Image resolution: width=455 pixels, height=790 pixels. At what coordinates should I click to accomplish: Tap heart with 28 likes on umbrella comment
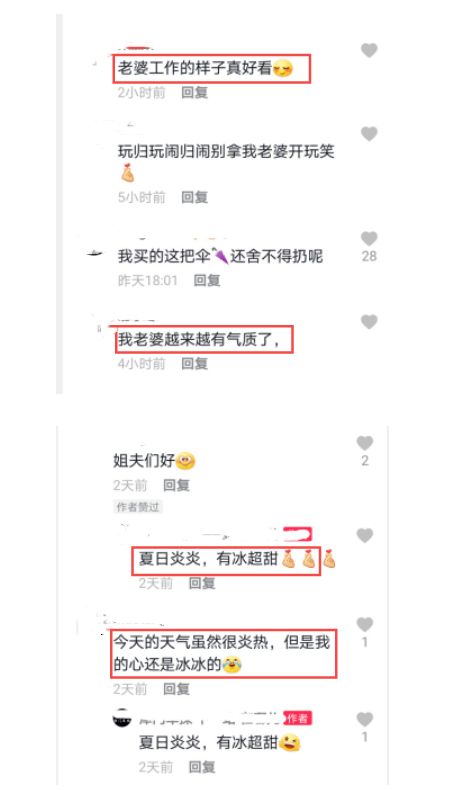click(x=369, y=238)
